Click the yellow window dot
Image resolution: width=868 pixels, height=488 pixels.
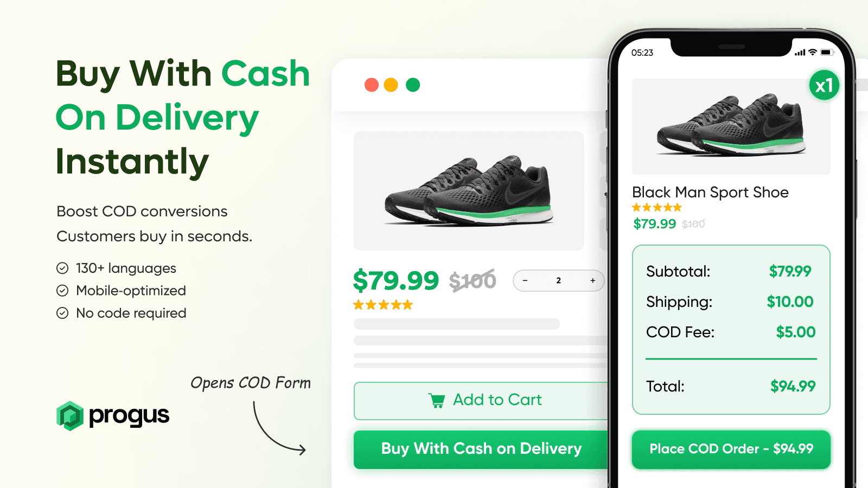pyautogui.click(x=391, y=85)
